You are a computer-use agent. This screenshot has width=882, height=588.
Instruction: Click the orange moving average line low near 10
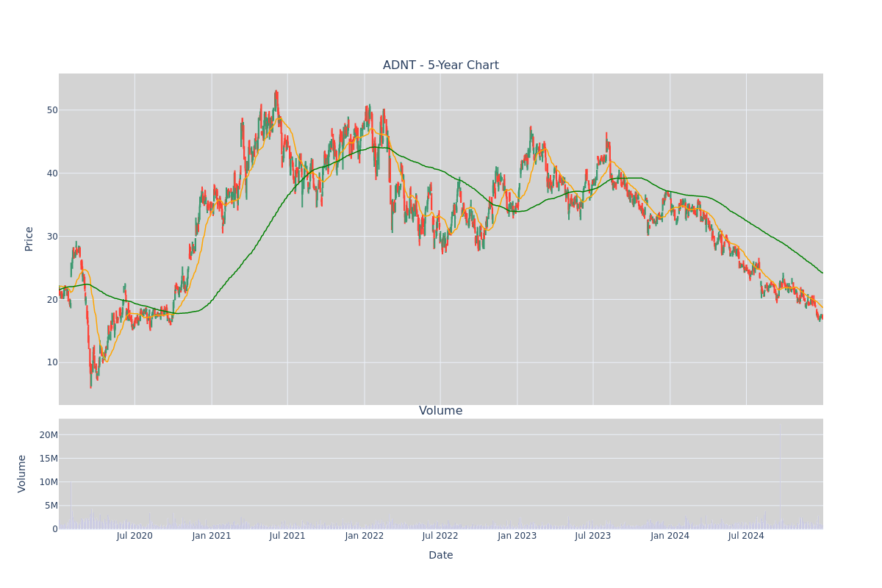coord(106,362)
